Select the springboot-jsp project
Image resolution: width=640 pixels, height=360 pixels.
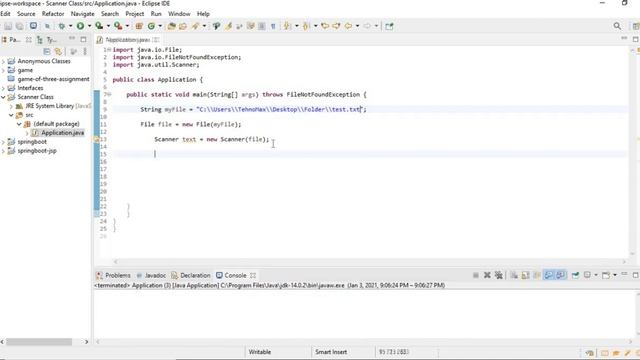[37, 151]
